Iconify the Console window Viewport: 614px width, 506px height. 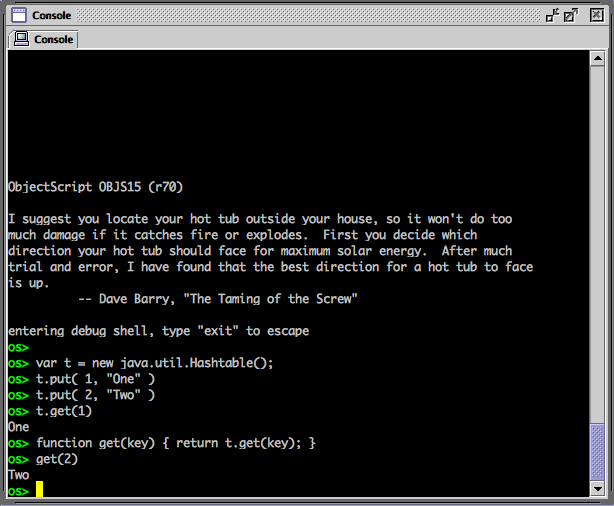(552, 15)
